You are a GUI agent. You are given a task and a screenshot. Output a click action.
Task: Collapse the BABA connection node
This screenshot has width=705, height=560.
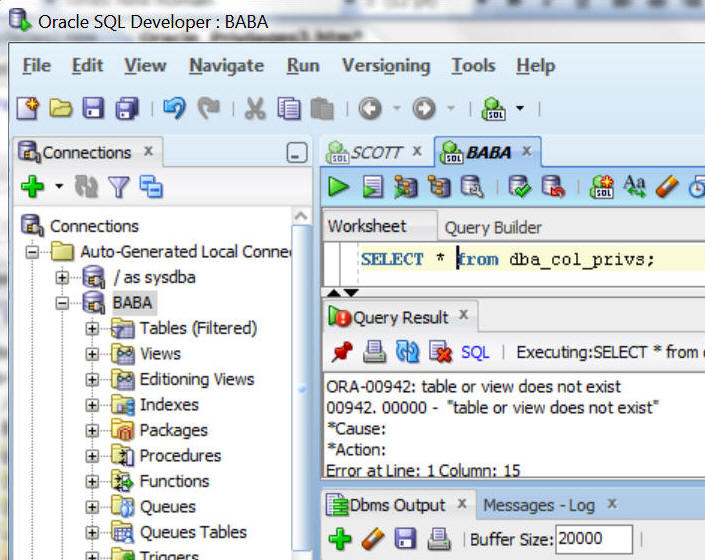(62, 303)
